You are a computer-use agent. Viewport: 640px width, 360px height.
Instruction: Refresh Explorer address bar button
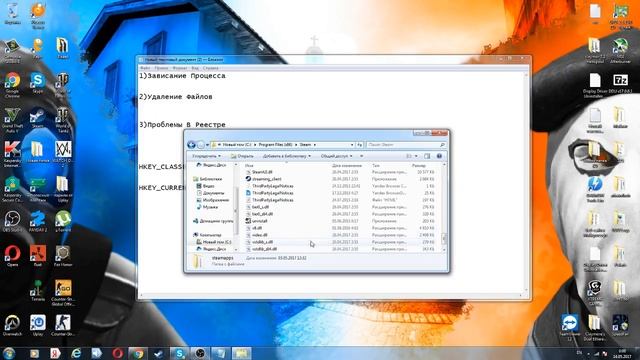tap(360, 145)
